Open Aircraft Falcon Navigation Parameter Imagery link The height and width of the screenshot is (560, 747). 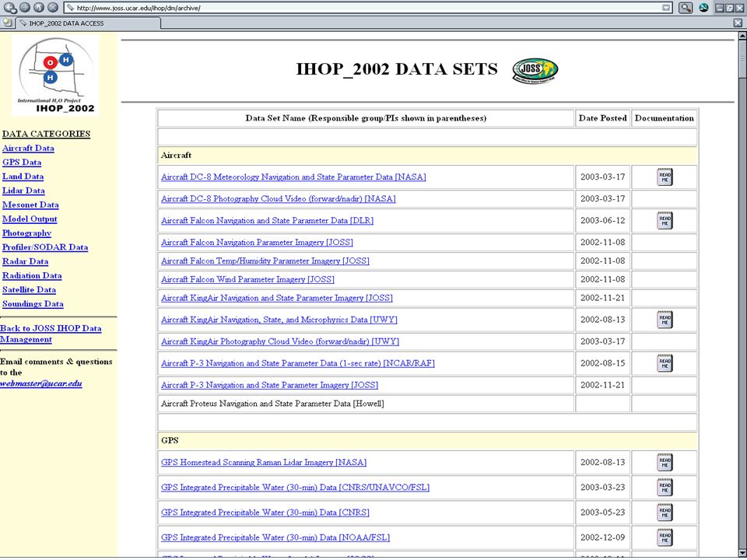(258, 243)
